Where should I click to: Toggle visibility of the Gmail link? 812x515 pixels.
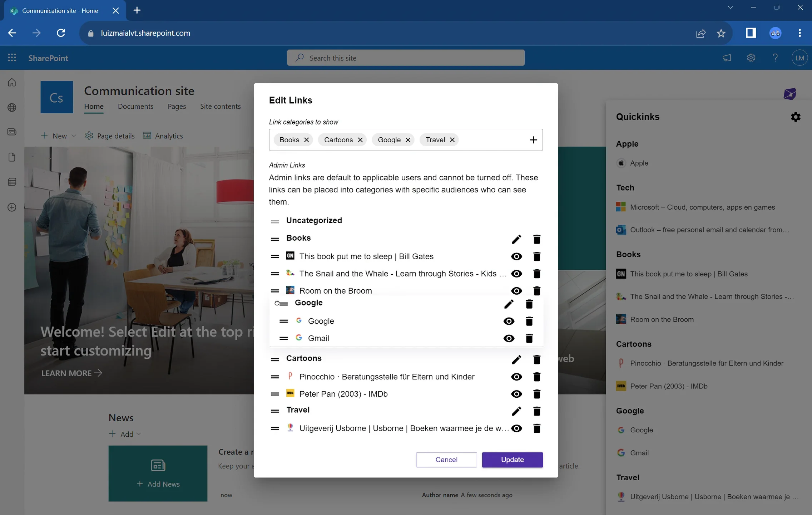point(509,338)
